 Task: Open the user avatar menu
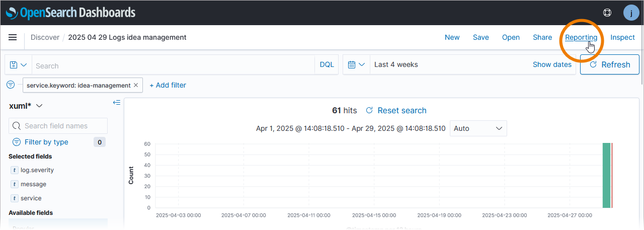(x=631, y=13)
